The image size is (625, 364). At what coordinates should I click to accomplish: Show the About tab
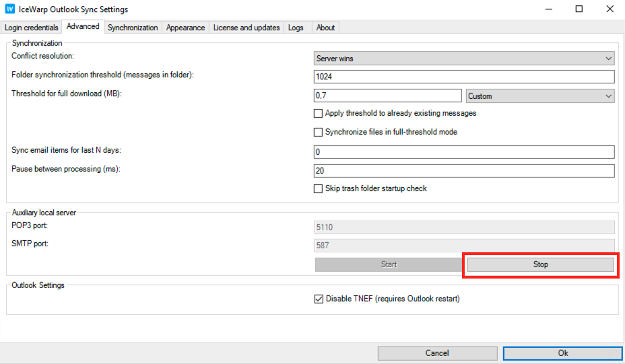click(x=325, y=28)
